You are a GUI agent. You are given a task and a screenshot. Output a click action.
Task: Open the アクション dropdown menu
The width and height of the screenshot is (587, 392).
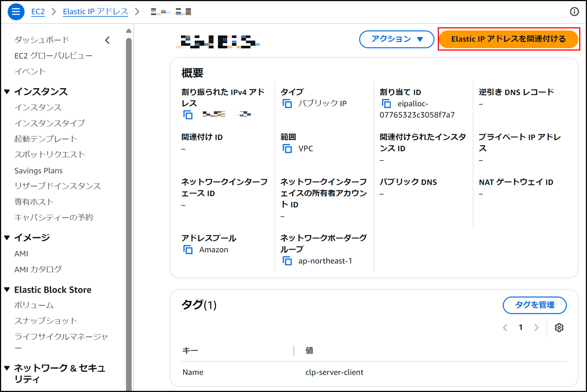click(x=396, y=39)
